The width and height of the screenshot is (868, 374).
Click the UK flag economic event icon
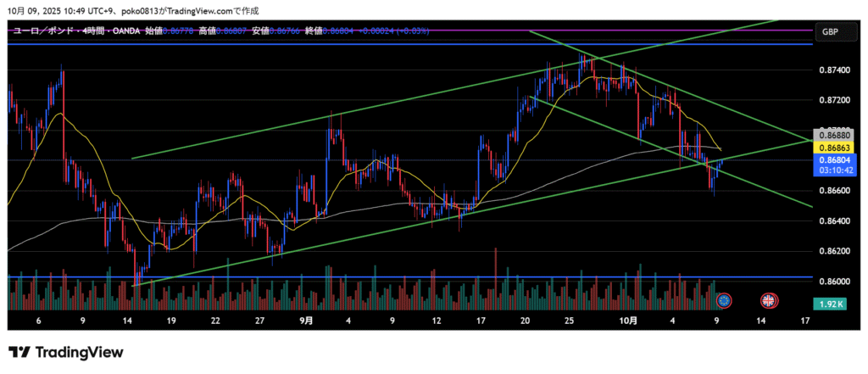(769, 300)
